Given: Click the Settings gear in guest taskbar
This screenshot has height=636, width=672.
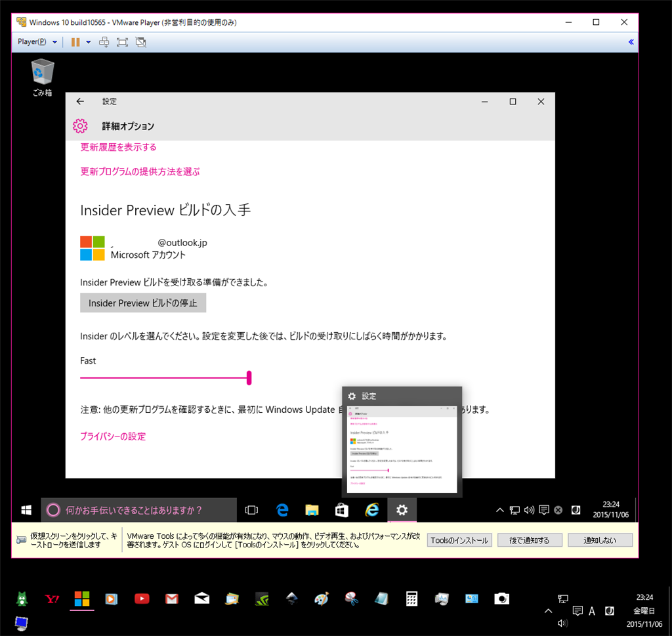Looking at the screenshot, I should tap(402, 510).
